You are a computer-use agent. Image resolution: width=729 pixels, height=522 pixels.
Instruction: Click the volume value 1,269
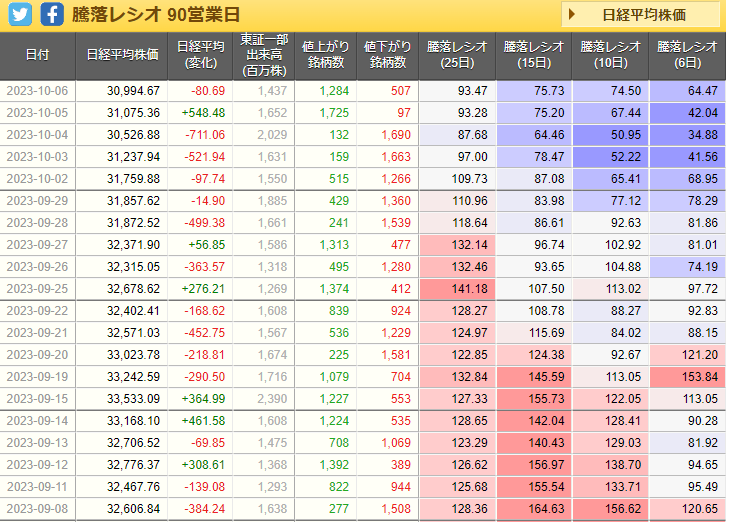(272, 289)
